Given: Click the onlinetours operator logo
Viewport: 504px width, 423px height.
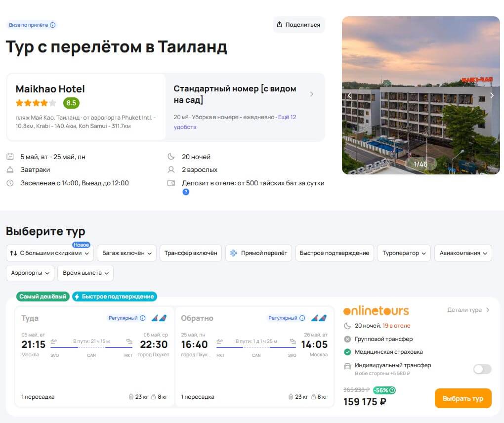Looking at the screenshot, I should tap(376, 311).
